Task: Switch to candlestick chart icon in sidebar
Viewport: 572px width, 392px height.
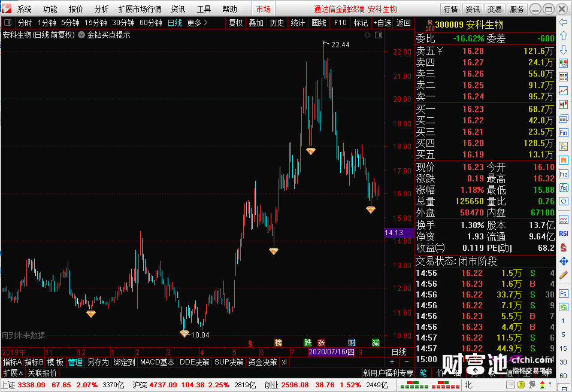Action: point(563,105)
